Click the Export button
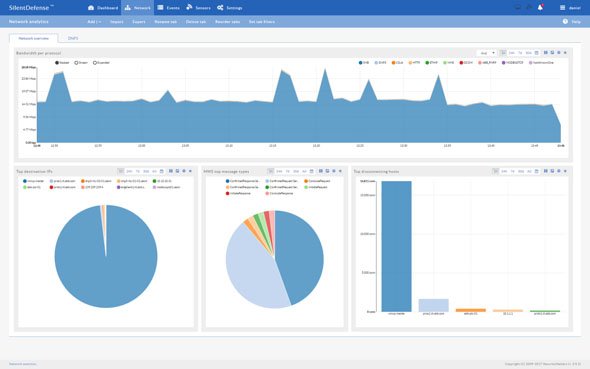This screenshot has width=590, height=369. [139, 22]
